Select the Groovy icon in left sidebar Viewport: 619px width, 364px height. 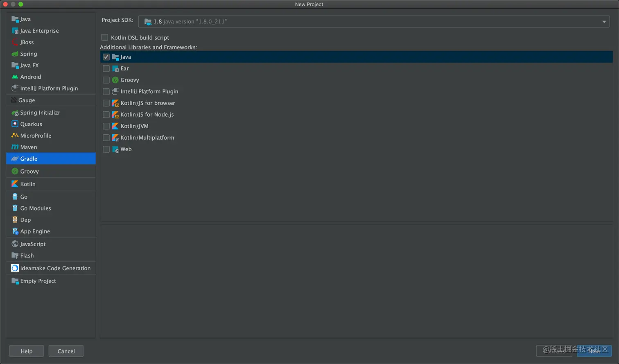[x=15, y=171]
